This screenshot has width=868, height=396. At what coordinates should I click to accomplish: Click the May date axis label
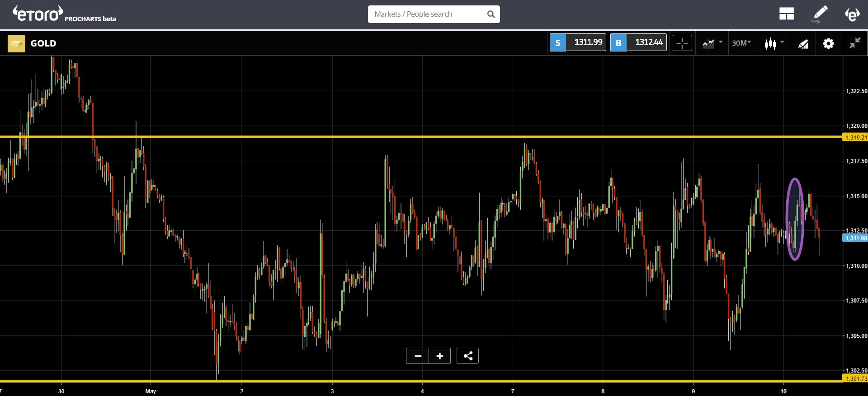pos(151,391)
